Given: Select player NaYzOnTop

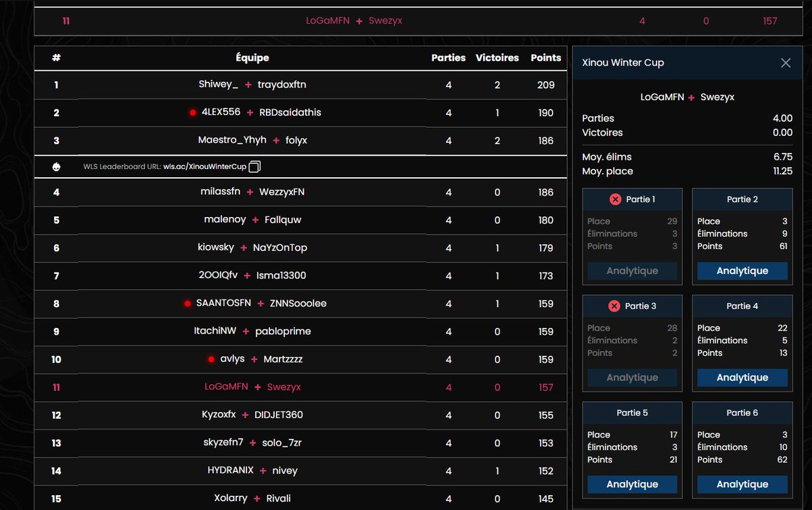Looking at the screenshot, I should pos(280,248).
